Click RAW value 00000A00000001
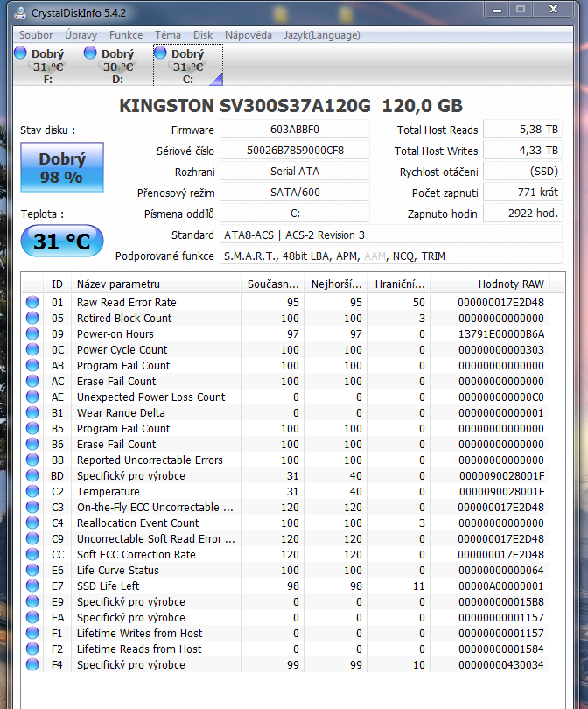 coord(500,586)
